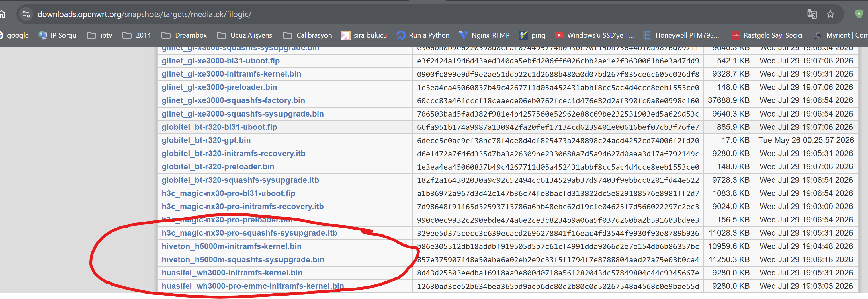Open the Ucuz Alışveriş bookmark folder
Screen dimensions: 868x299
click(x=245, y=35)
